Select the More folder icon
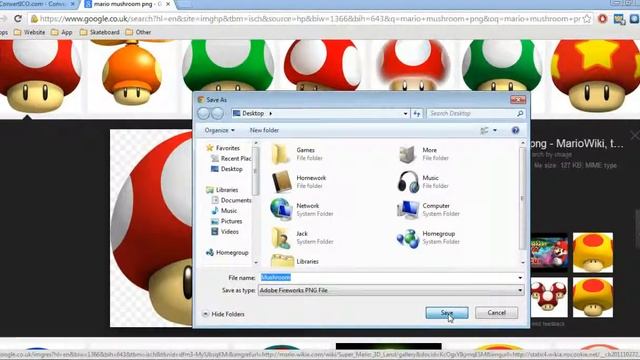640x360 pixels. pos(407,154)
